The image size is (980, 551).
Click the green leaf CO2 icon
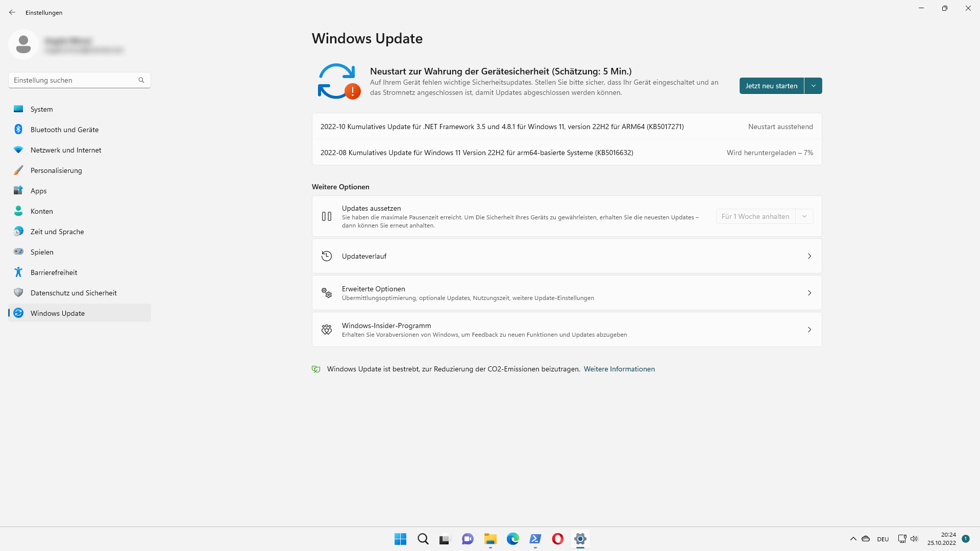click(316, 369)
